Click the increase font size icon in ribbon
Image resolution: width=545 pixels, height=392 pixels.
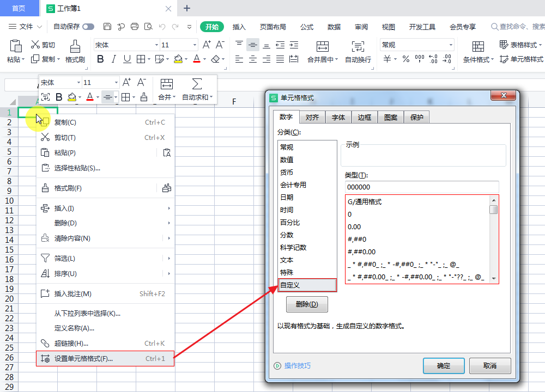click(207, 45)
